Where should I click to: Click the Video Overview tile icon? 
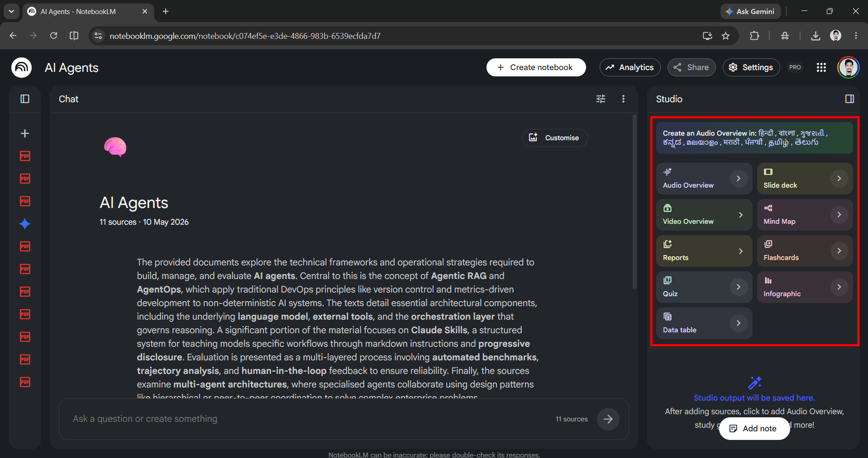[668, 208]
